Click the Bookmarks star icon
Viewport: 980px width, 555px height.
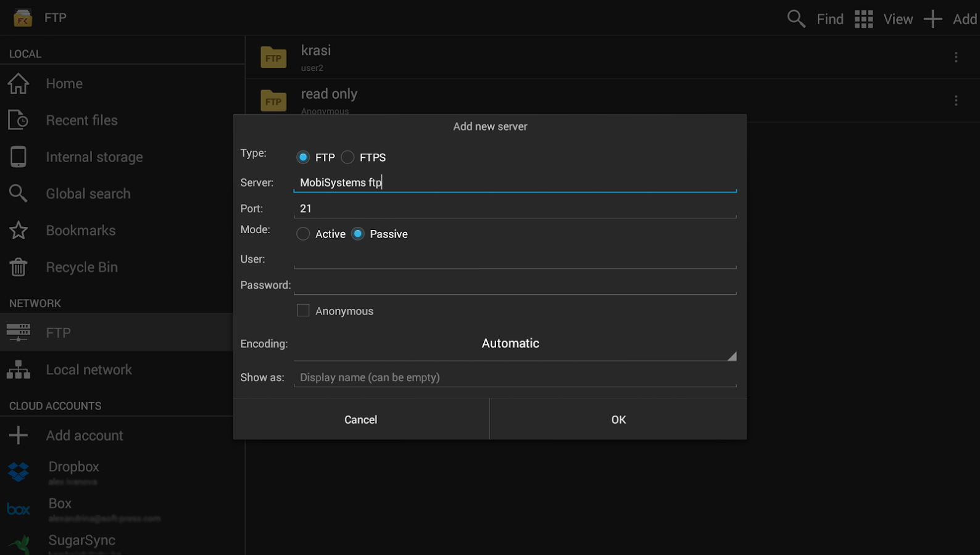pyautogui.click(x=19, y=230)
